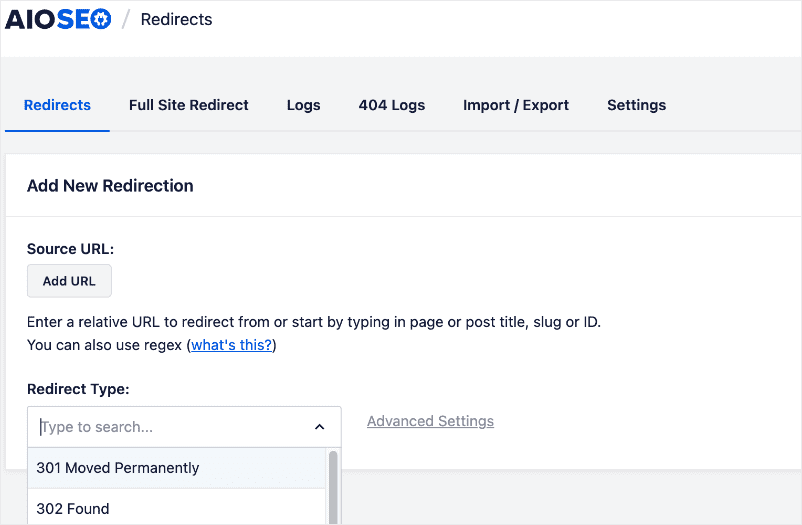Collapse the Redirect Type dropdown chevron
This screenshot has height=525, width=802.
click(x=319, y=427)
